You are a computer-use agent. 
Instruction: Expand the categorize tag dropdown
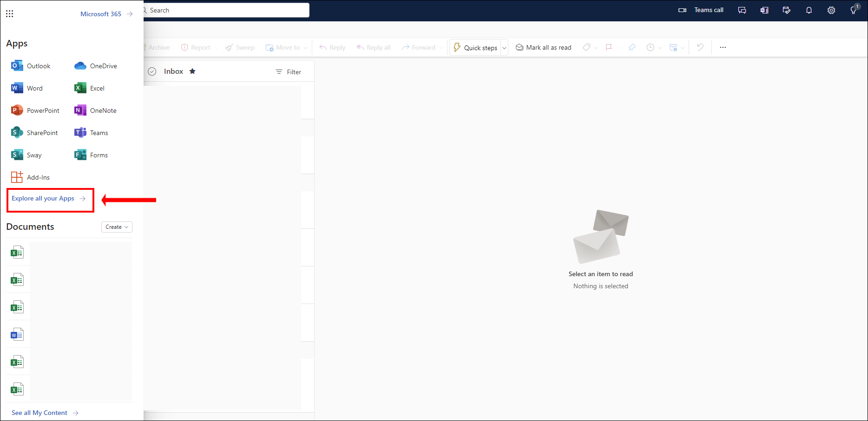click(596, 48)
